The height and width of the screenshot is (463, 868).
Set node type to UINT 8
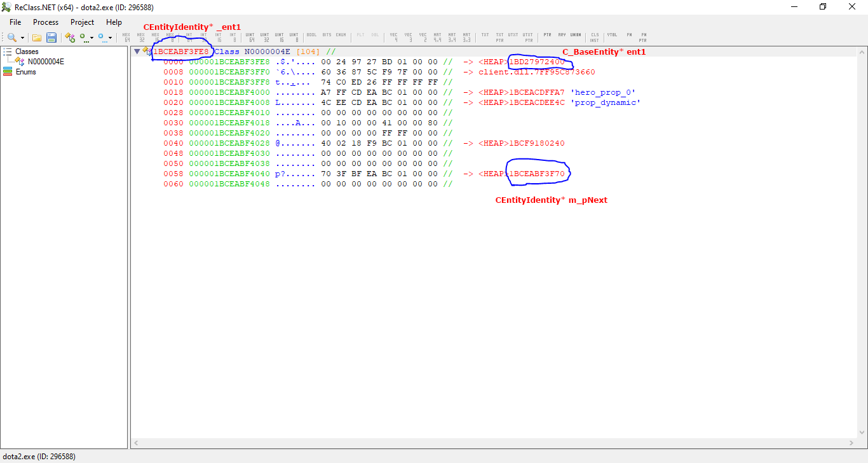[294, 38]
